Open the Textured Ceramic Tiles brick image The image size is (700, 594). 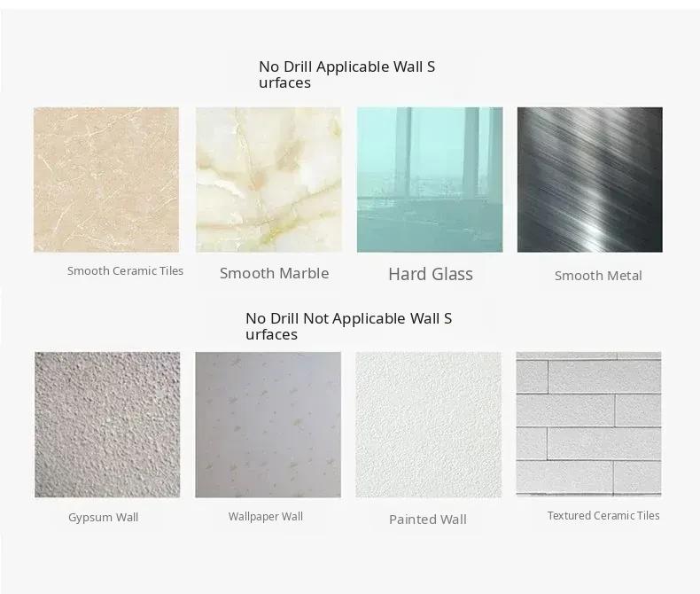click(589, 424)
